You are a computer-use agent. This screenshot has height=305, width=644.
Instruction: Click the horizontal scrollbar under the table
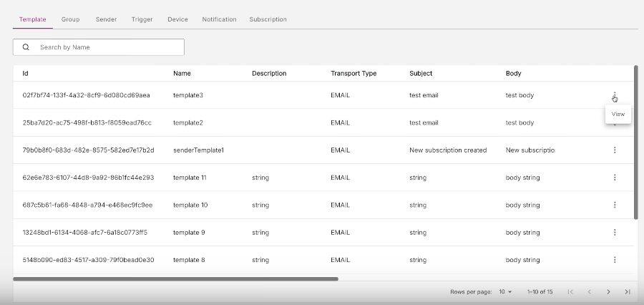click(175, 279)
